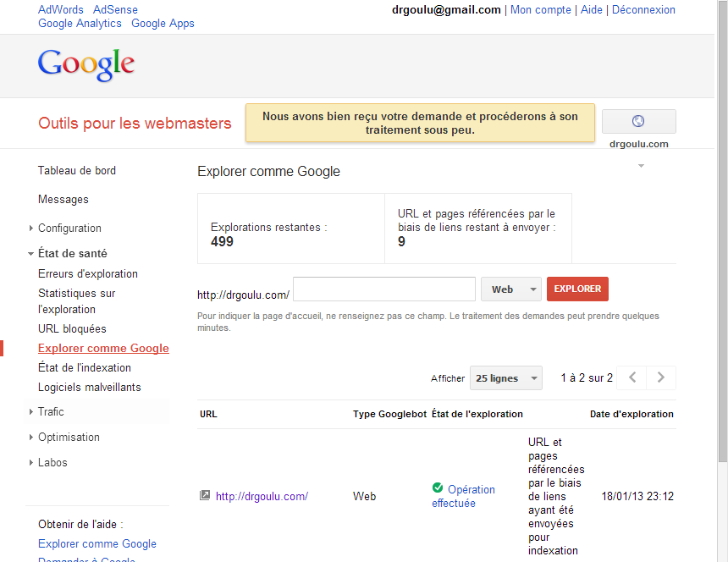
Task: Select Statistiques sur l'exploration menu item
Action: click(x=76, y=301)
